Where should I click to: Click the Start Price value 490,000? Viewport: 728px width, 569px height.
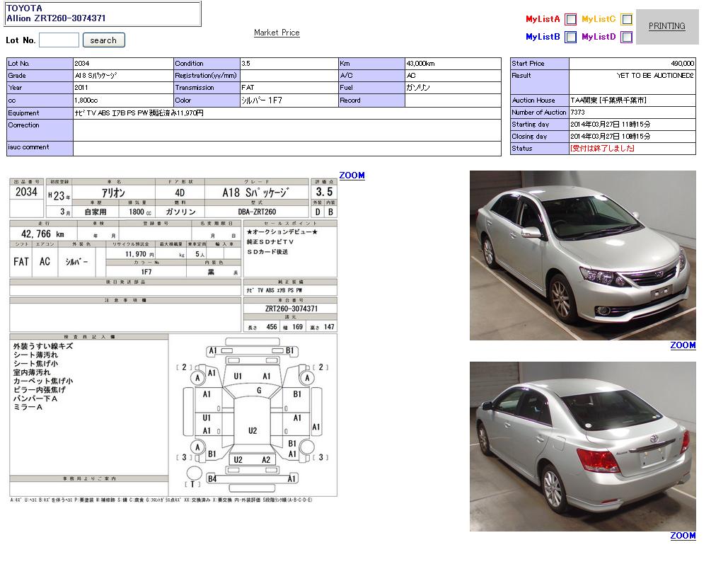point(632,64)
